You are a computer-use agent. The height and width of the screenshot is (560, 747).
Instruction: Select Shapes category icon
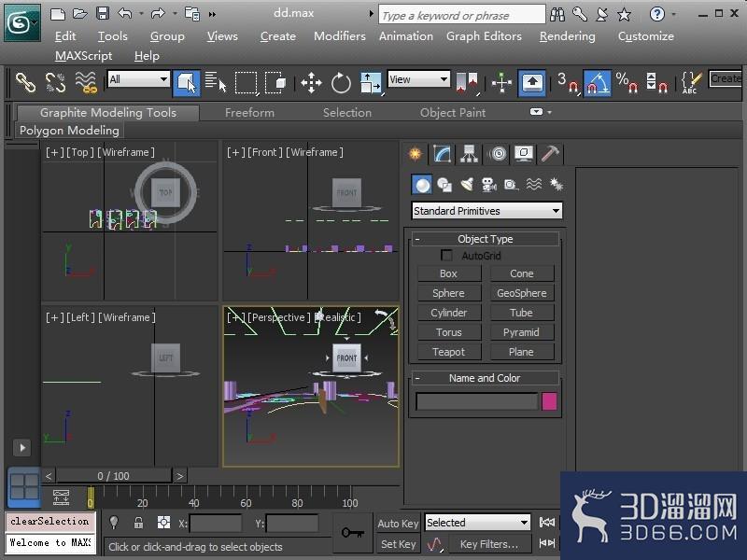(444, 185)
